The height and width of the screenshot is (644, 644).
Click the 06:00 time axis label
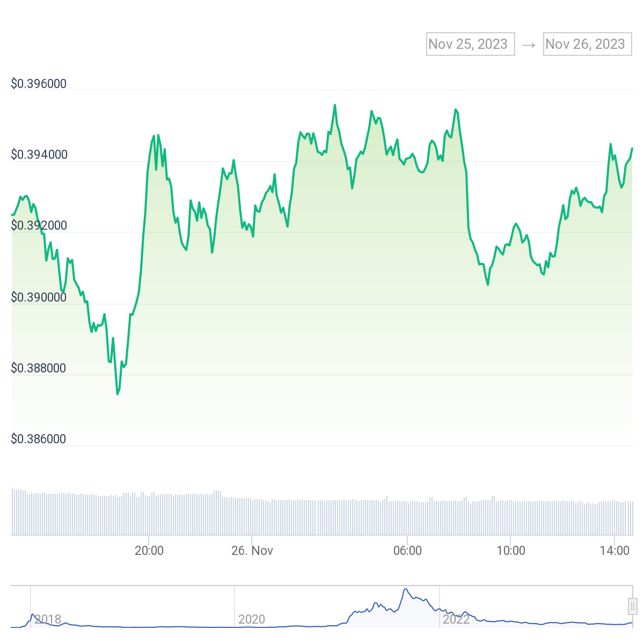pos(407,551)
